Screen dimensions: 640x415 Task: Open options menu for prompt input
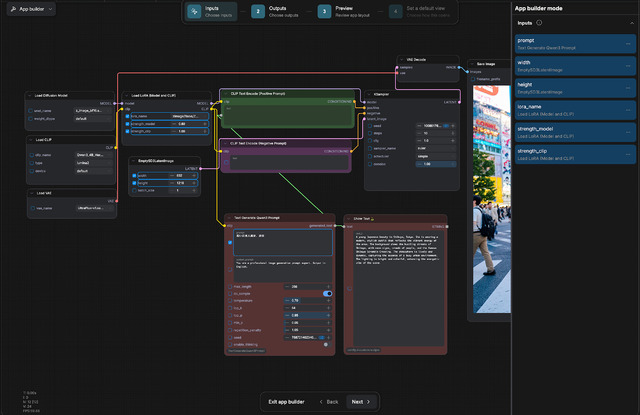[629, 44]
